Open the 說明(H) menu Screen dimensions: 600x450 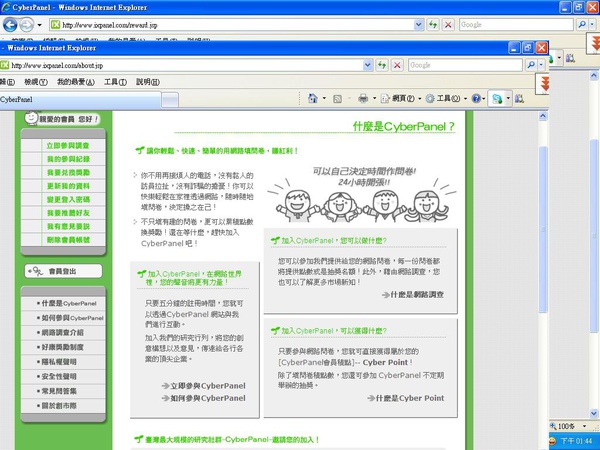coord(148,82)
